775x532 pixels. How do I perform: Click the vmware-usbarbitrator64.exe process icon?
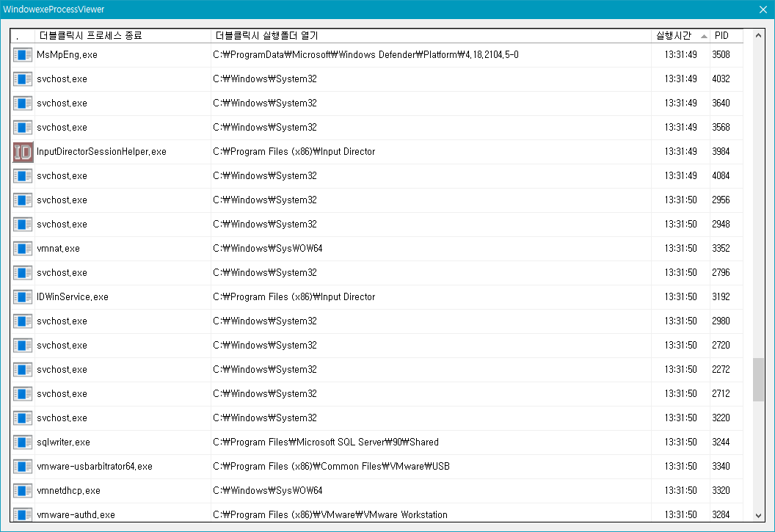point(23,466)
